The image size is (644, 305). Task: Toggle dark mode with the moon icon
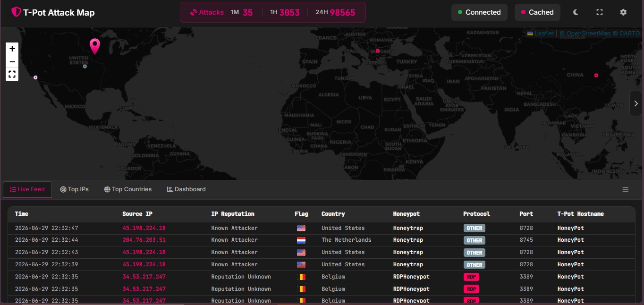(x=576, y=12)
